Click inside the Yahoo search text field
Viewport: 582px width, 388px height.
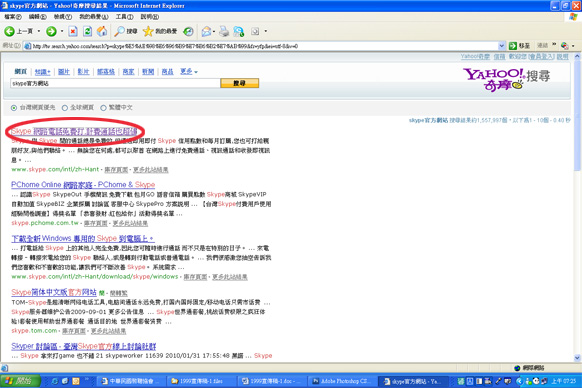(115, 83)
